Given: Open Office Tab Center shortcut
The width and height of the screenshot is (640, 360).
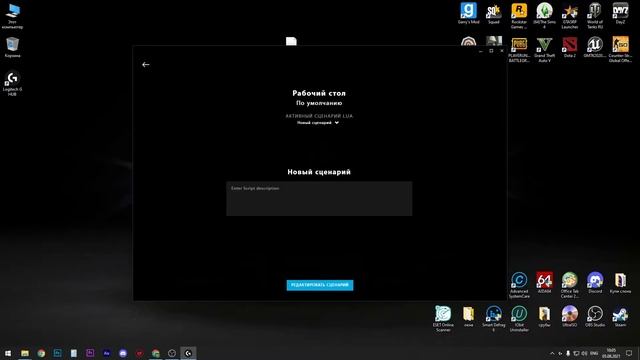Looking at the screenshot, I should pyautogui.click(x=569, y=284).
